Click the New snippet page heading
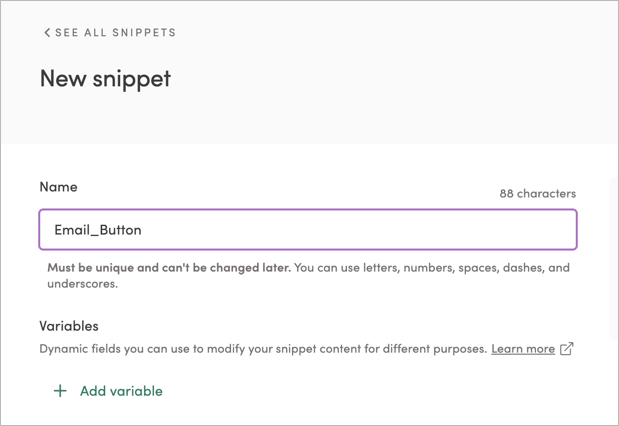The image size is (619, 426). click(x=105, y=79)
